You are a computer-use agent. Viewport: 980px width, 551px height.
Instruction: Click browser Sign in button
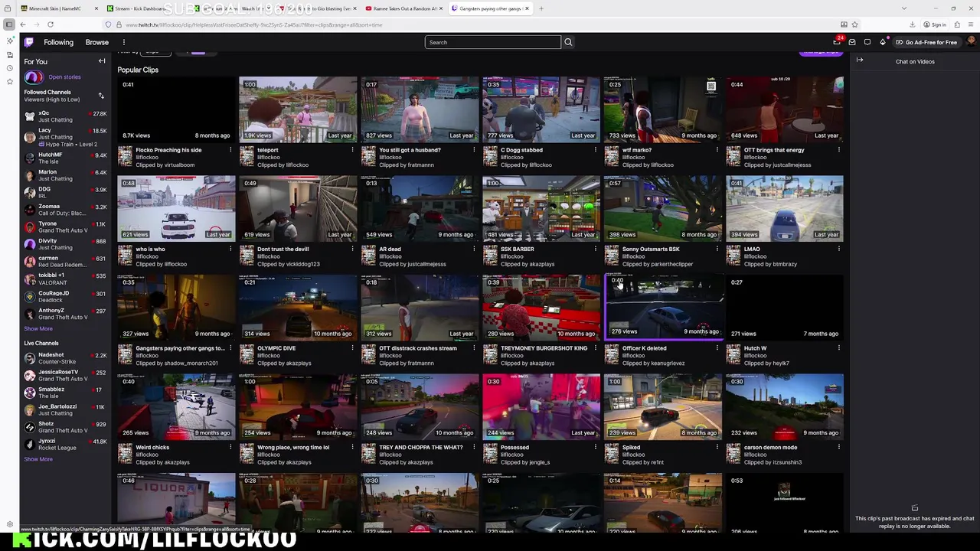pyautogui.click(x=935, y=24)
